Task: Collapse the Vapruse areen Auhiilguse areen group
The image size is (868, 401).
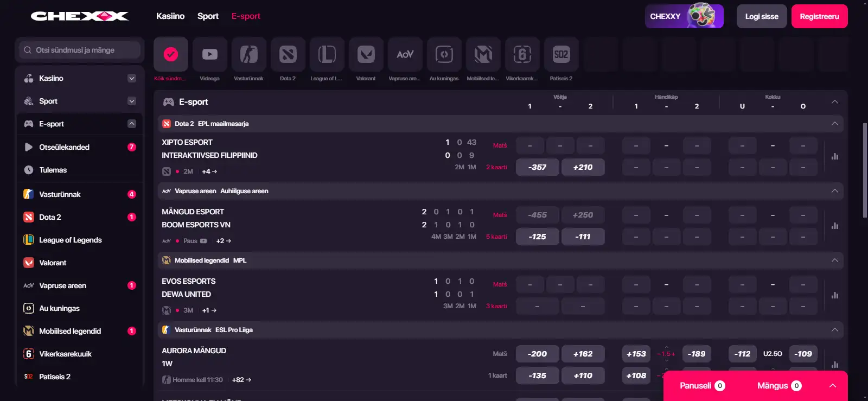Action: 835,191
